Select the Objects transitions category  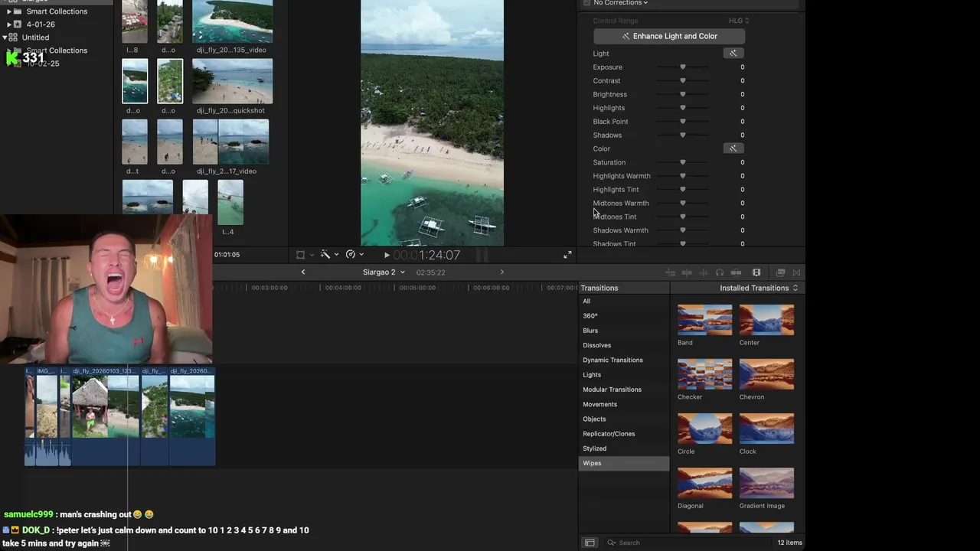pyautogui.click(x=623, y=419)
